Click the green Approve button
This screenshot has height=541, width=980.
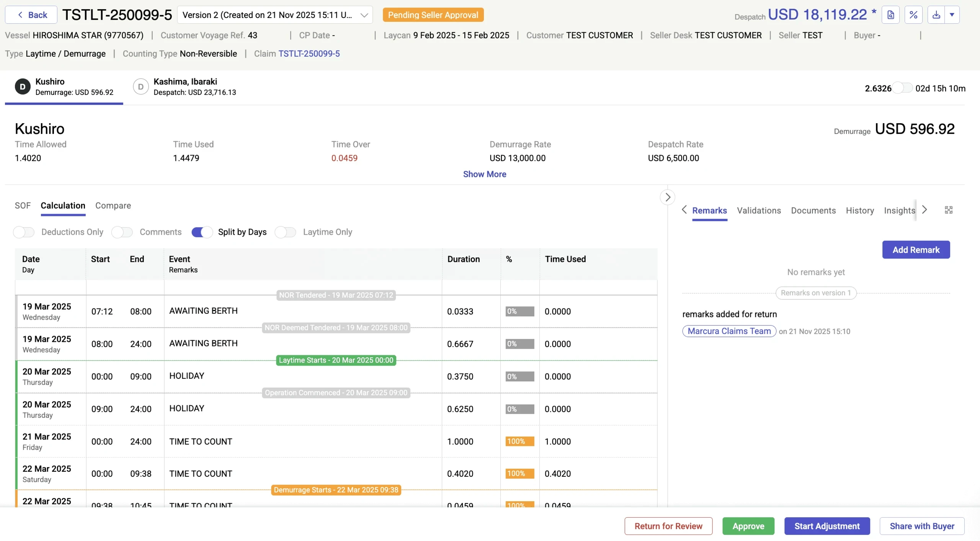748,526
